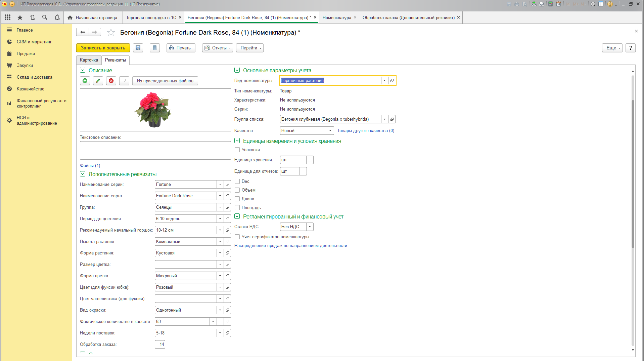Enable Учет сертификатов номенклатуры checkbox
Image resolution: width=644 pixels, height=361 pixels.
click(x=237, y=237)
